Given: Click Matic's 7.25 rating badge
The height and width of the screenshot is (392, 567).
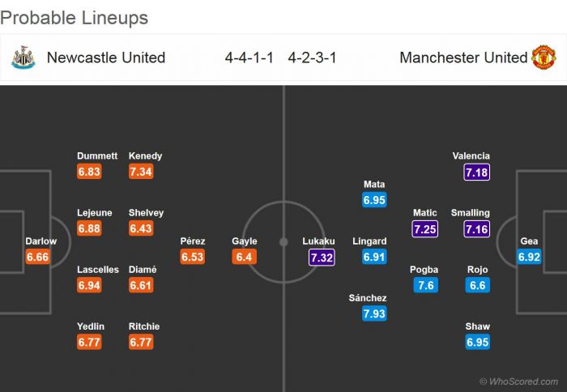Looking at the screenshot, I should [425, 228].
